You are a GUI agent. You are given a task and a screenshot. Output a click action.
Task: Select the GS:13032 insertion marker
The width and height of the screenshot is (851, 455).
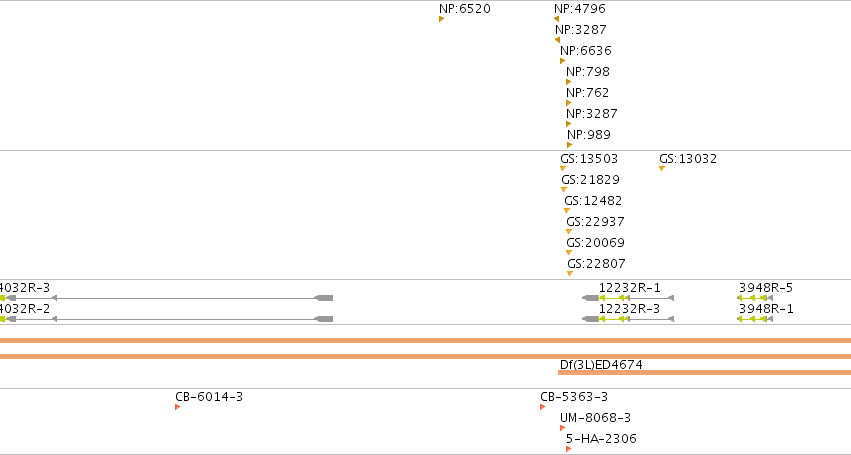coord(662,168)
